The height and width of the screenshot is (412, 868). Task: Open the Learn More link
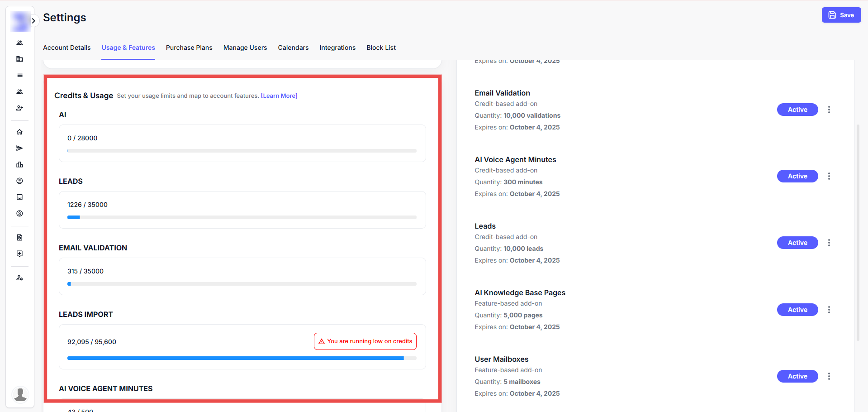279,96
